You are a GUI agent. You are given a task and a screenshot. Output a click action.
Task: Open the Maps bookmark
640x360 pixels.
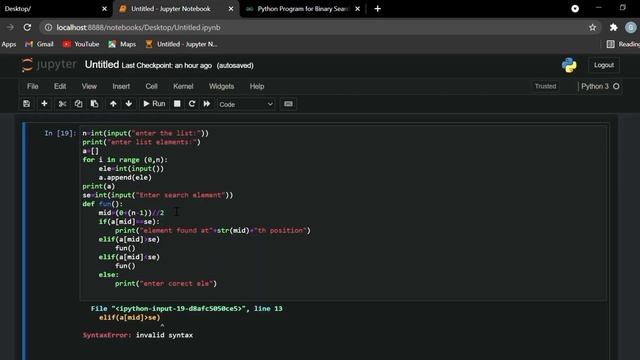click(122, 44)
